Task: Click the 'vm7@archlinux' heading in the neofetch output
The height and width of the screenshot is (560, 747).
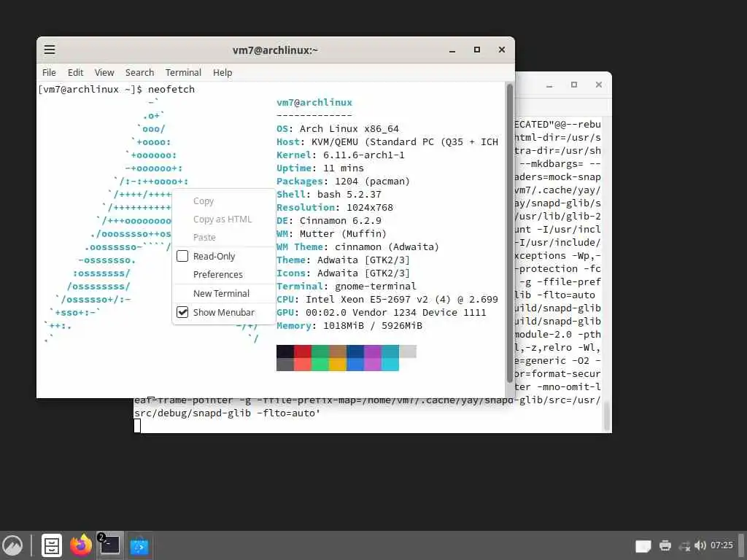Action: [314, 102]
